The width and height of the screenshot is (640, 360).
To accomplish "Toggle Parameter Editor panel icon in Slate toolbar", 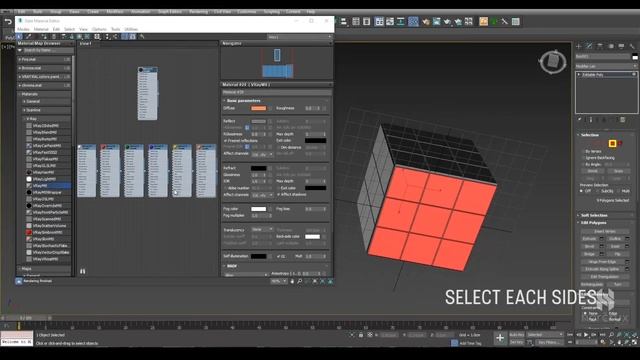I will click(x=133, y=37).
